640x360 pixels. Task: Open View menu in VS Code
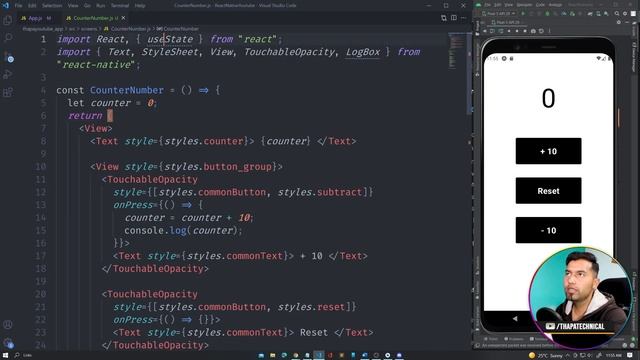73,6
